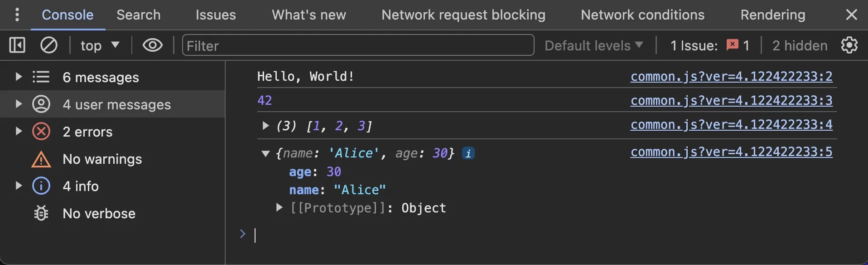Collapse the Alice object disclosure triangle
Image resolution: width=868 pixels, height=265 pixels.
[x=265, y=153]
